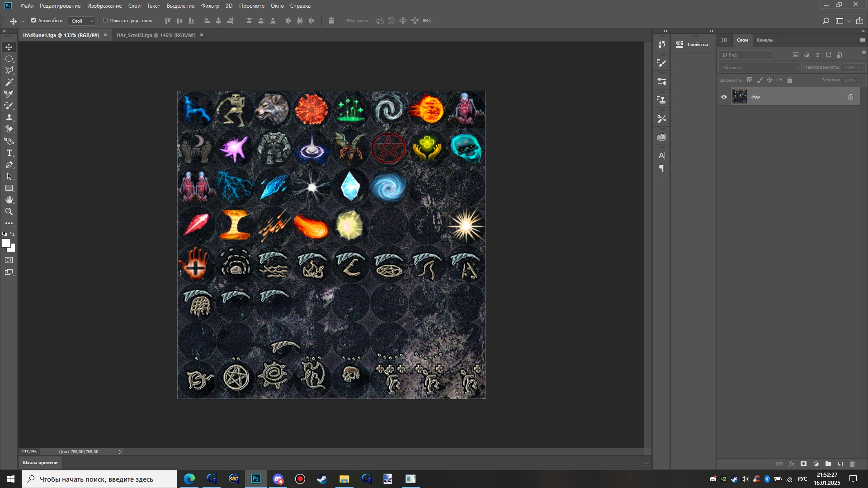Switch to the Каналы panel tab
The width and height of the screenshot is (868, 488).
765,40
